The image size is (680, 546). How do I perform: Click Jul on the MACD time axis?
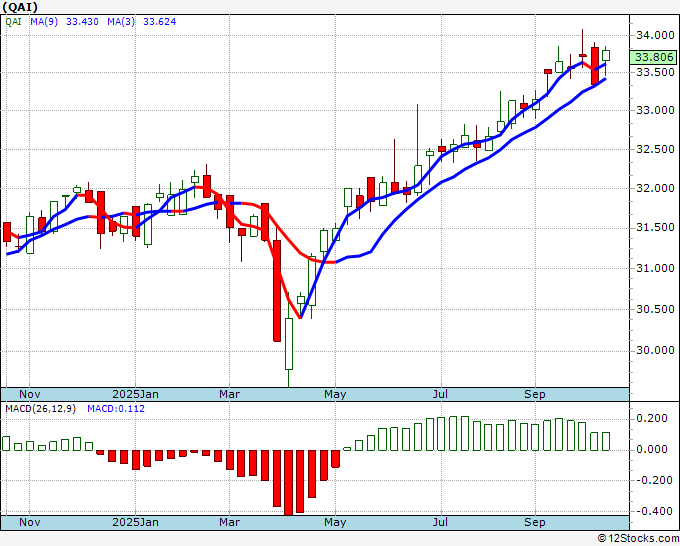pos(441,522)
